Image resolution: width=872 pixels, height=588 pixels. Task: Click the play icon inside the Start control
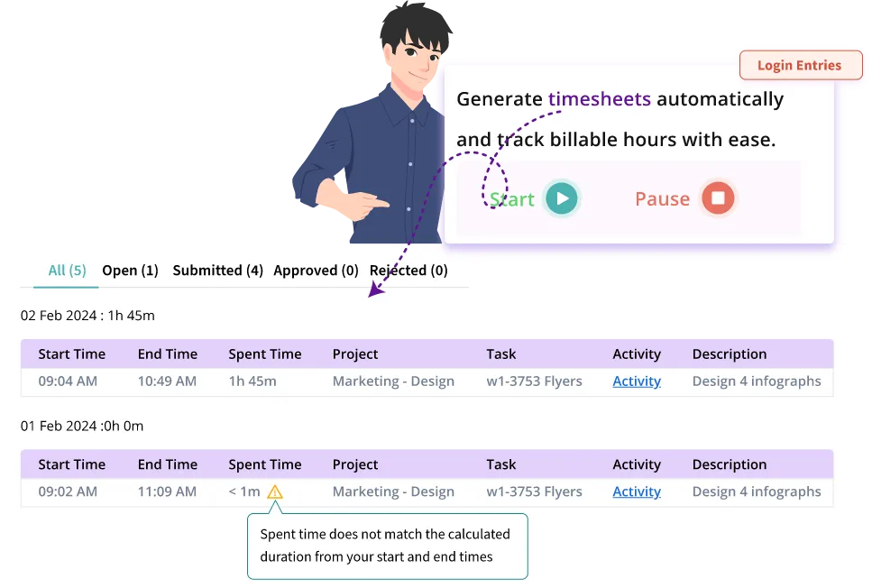pyautogui.click(x=562, y=198)
